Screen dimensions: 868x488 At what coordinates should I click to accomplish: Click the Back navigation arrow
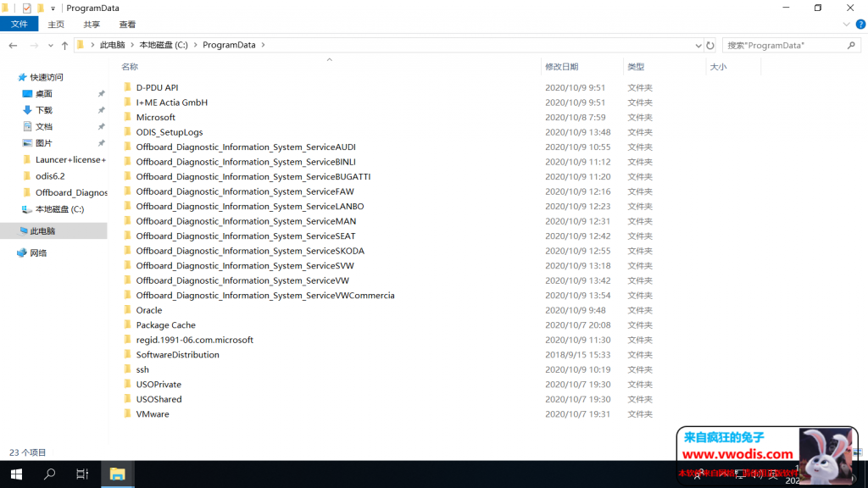coord(13,45)
